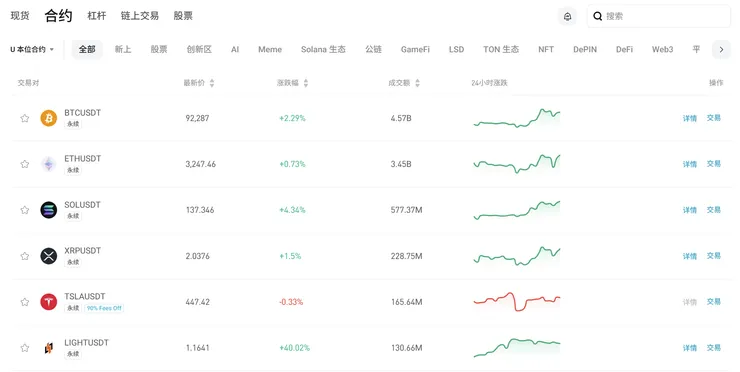Click the 90% Fees Off badge

click(104, 308)
